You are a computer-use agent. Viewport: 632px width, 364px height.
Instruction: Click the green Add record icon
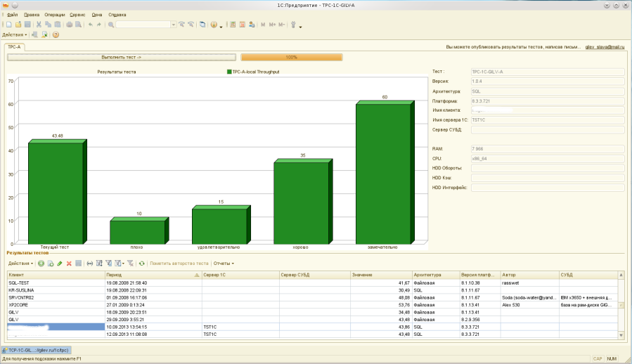pyautogui.click(x=41, y=264)
